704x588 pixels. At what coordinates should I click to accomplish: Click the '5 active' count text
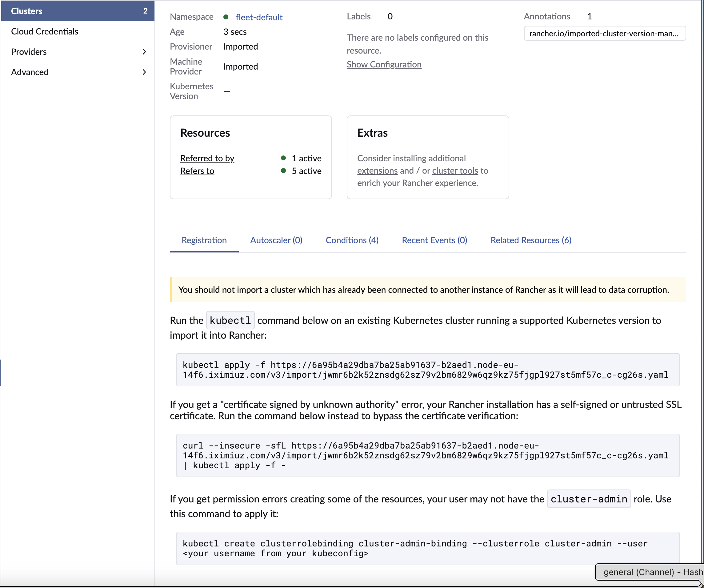(306, 171)
